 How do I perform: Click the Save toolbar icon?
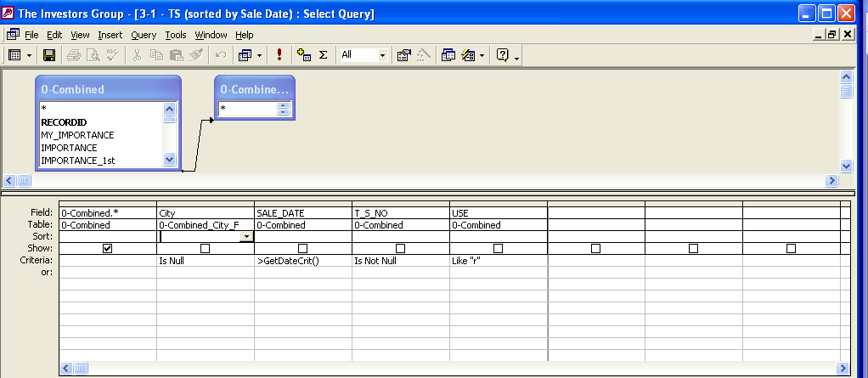[x=49, y=55]
